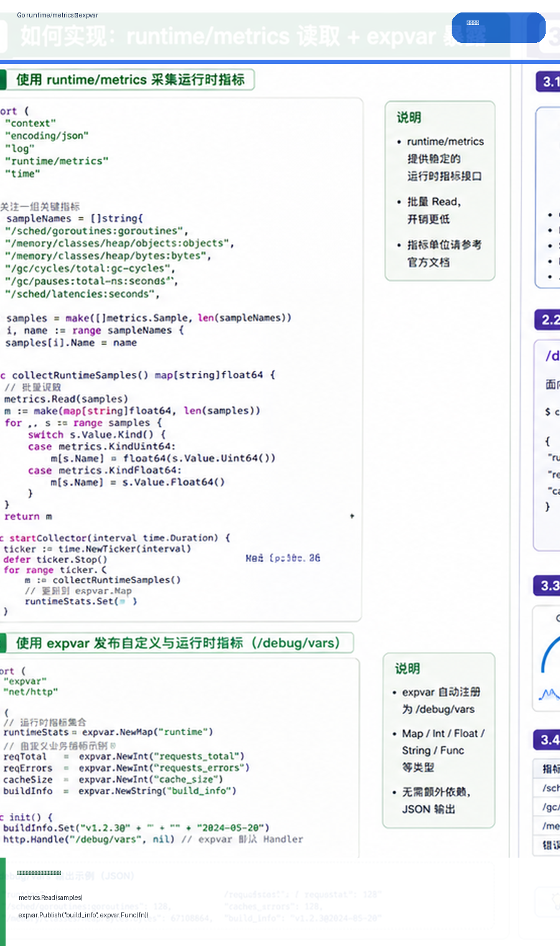
Task: Click '说明' title in the runtime/metrics notes box
Action: click(x=409, y=117)
